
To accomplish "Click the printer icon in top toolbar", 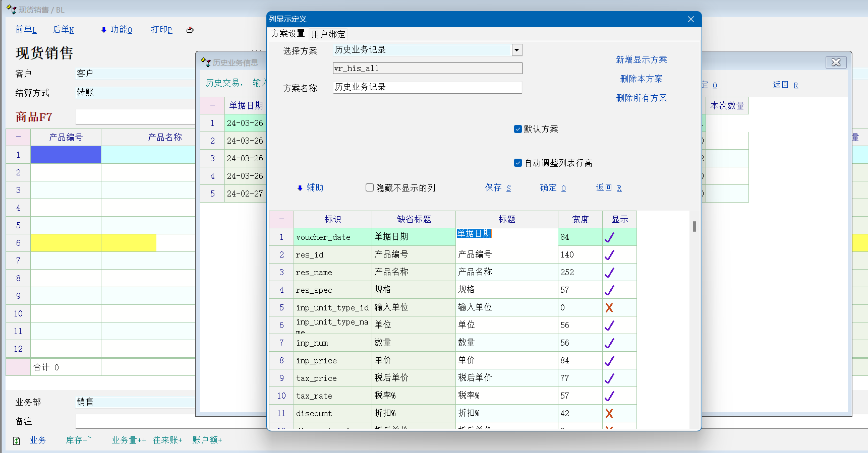I will coord(190,30).
